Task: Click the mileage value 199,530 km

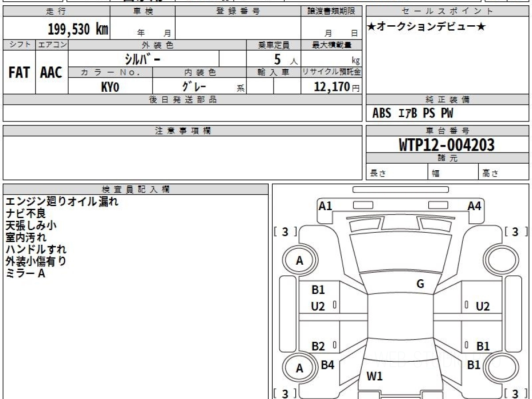Action: pyautogui.click(x=78, y=29)
